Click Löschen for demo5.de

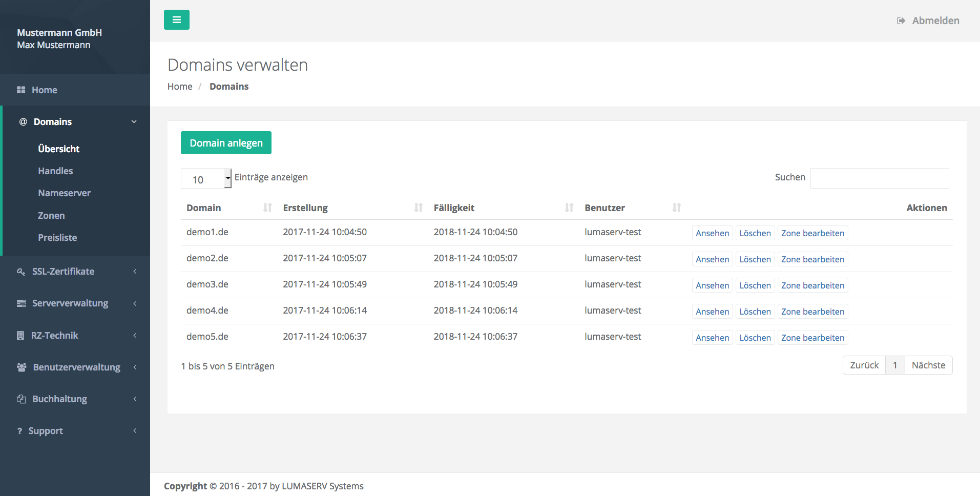pos(755,338)
